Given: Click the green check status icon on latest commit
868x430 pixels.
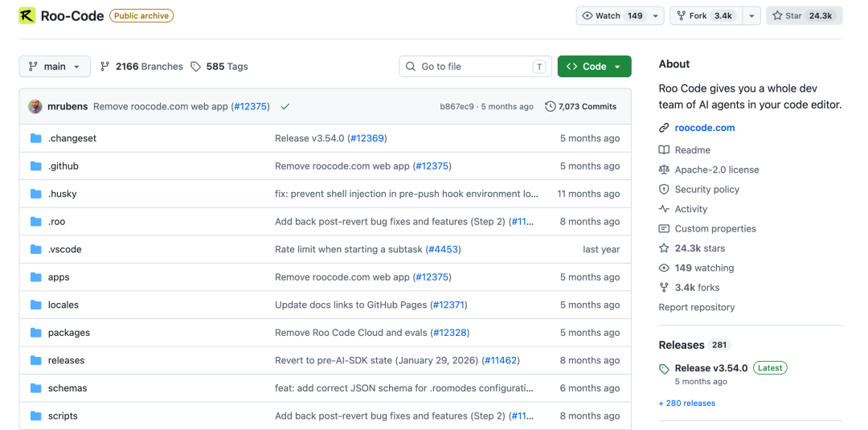Looking at the screenshot, I should click(285, 106).
